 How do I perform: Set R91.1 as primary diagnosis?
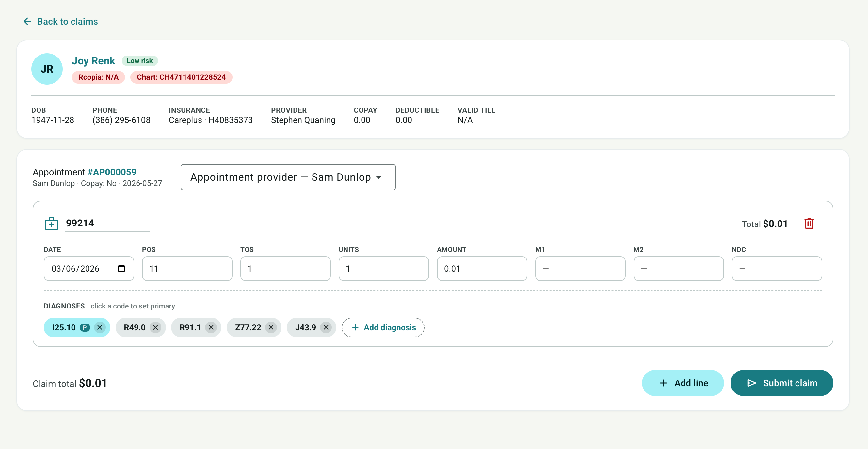tap(190, 327)
